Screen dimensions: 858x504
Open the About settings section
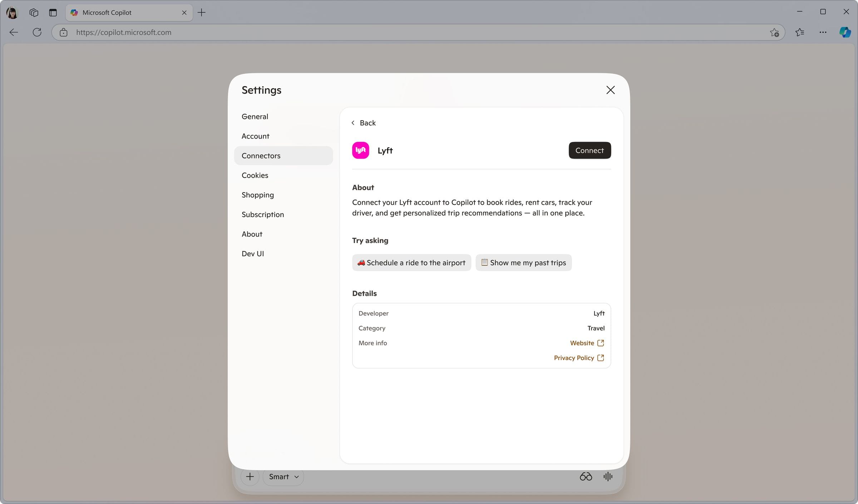click(x=283, y=234)
